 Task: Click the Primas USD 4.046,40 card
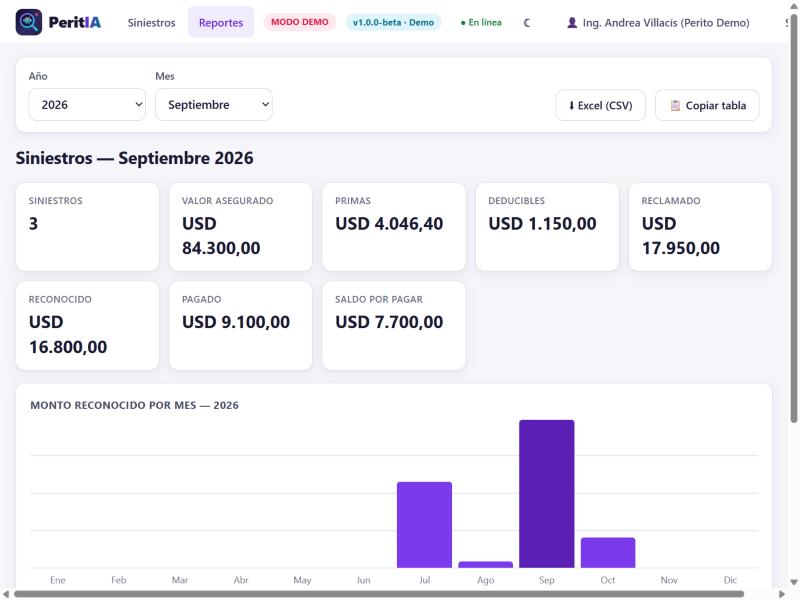pyautogui.click(x=394, y=227)
